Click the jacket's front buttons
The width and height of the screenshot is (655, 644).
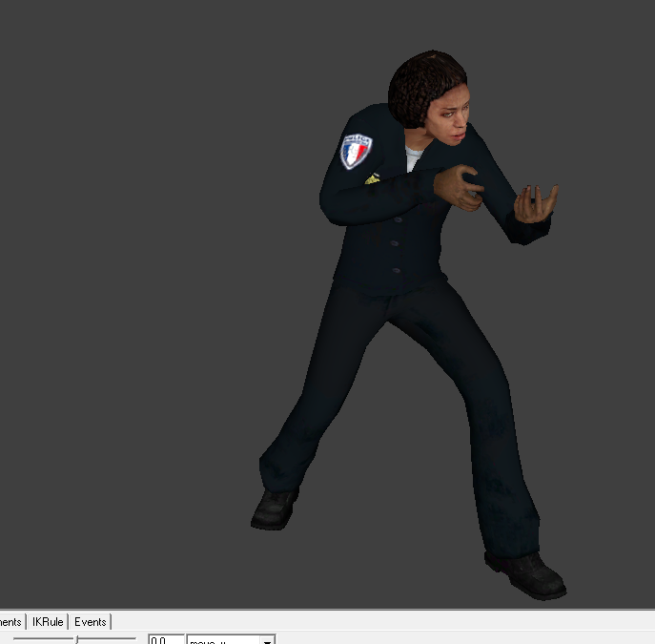point(394,243)
